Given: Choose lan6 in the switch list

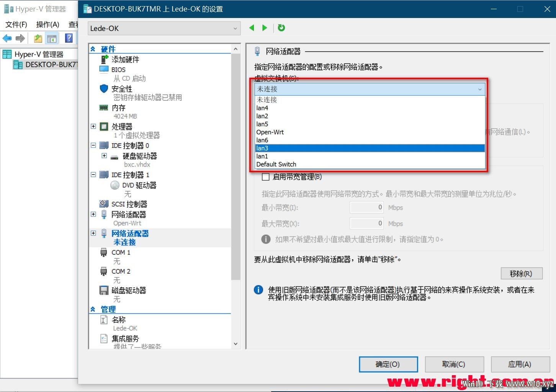Looking at the screenshot, I should coord(370,140).
